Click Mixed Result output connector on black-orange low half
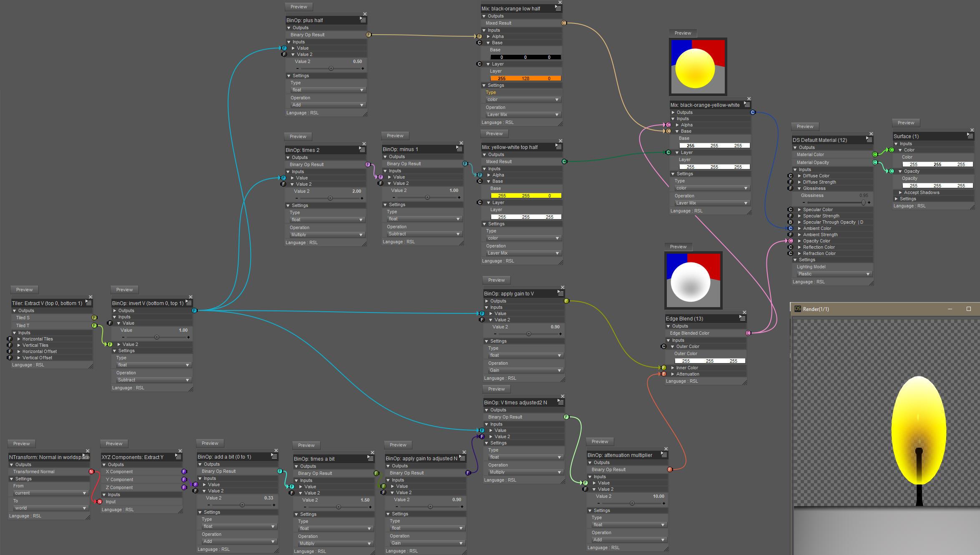The width and height of the screenshot is (980, 555). (x=564, y=23)
